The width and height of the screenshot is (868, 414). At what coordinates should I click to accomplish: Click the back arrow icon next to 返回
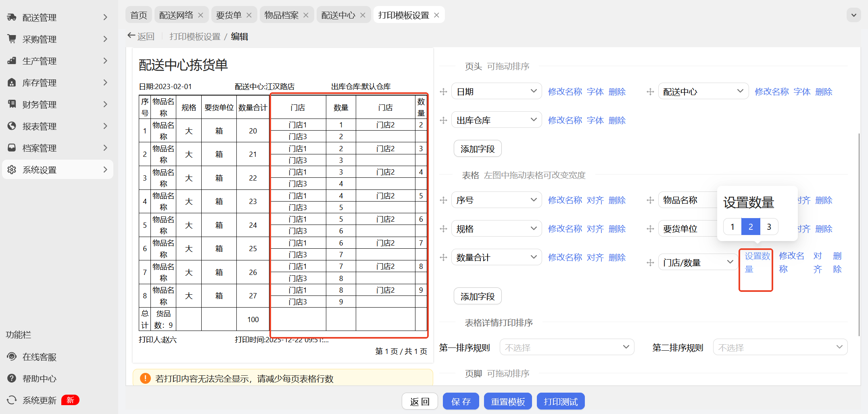131,36
